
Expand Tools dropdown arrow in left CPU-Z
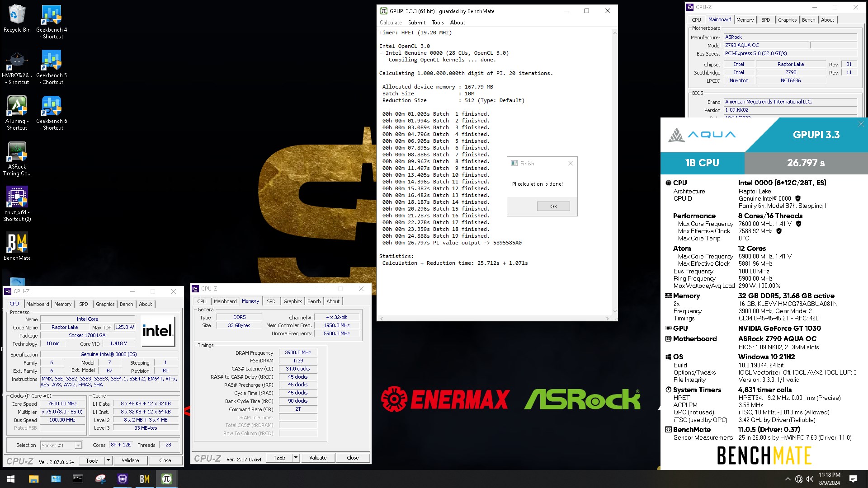click(108, 460)
